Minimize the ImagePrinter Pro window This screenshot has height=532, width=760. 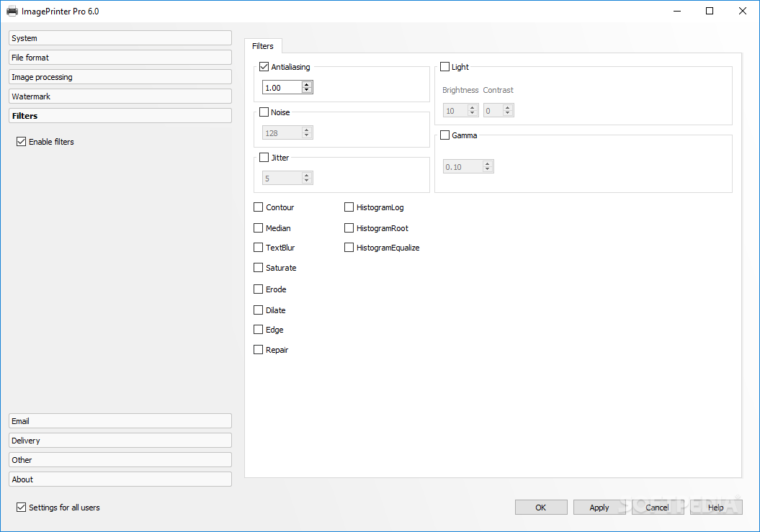pos(677,11)
